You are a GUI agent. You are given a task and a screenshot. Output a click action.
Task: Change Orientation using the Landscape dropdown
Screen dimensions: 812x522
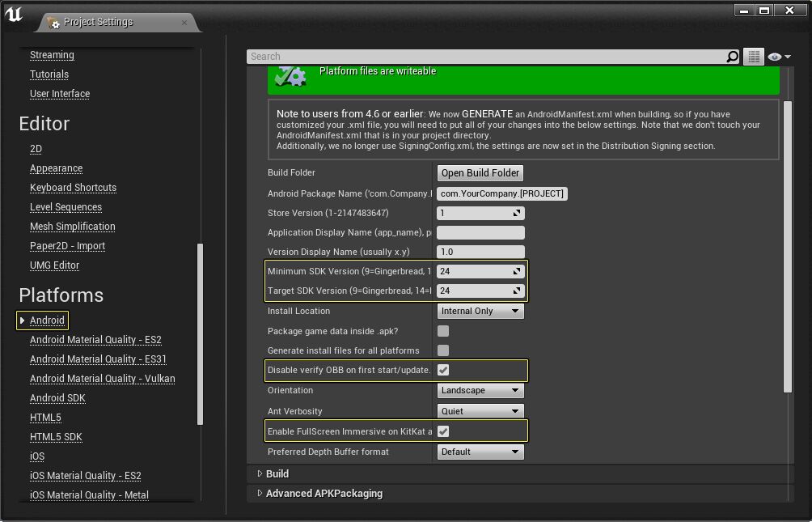(x=480, y=390)
